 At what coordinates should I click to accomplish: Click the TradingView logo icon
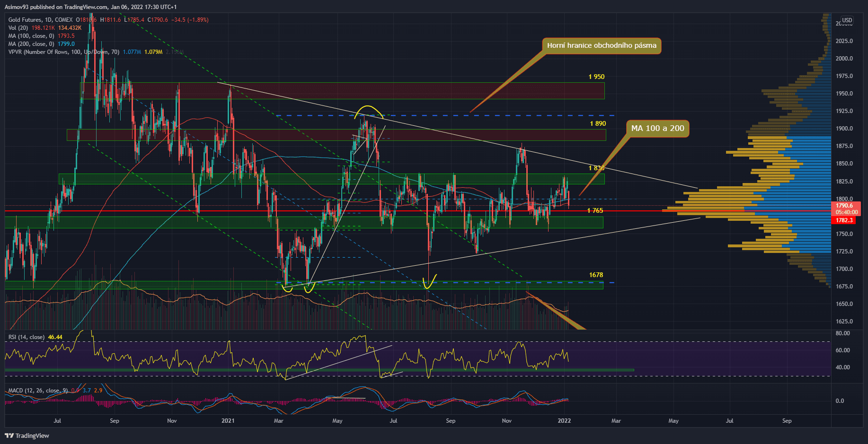(x=9, y=435)
